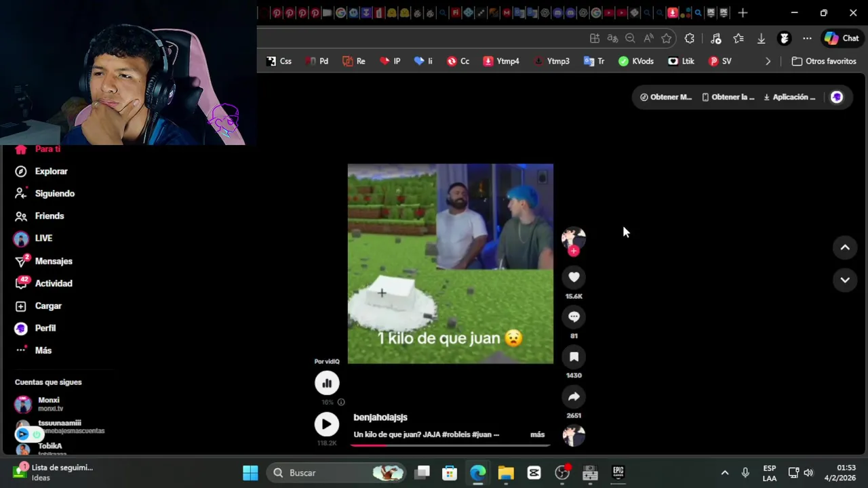Click zoom icon in address bar
The height and width of the screenshot is (488, 868).
(630, 39)
